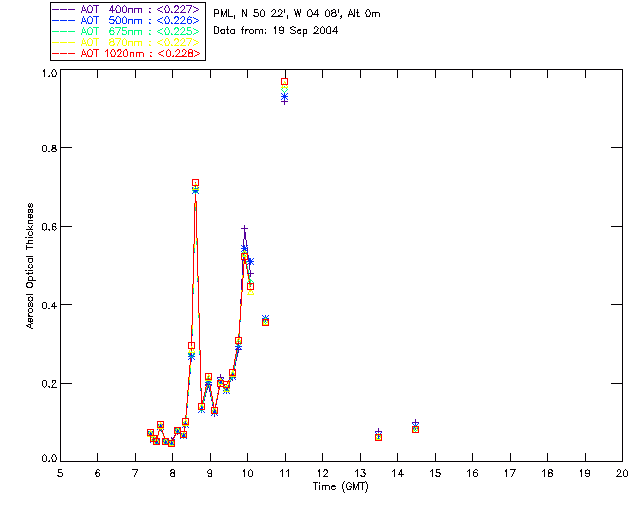This screenshot has height=512, width=640.
Task: Click the red square outlier point at time 11
Action: pos(284,82)
